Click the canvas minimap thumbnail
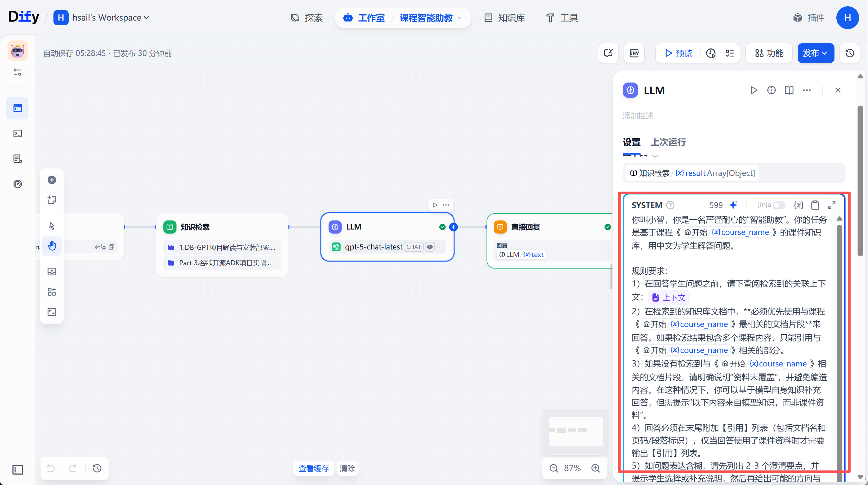The image size is (868, 485). click(575, 431)
